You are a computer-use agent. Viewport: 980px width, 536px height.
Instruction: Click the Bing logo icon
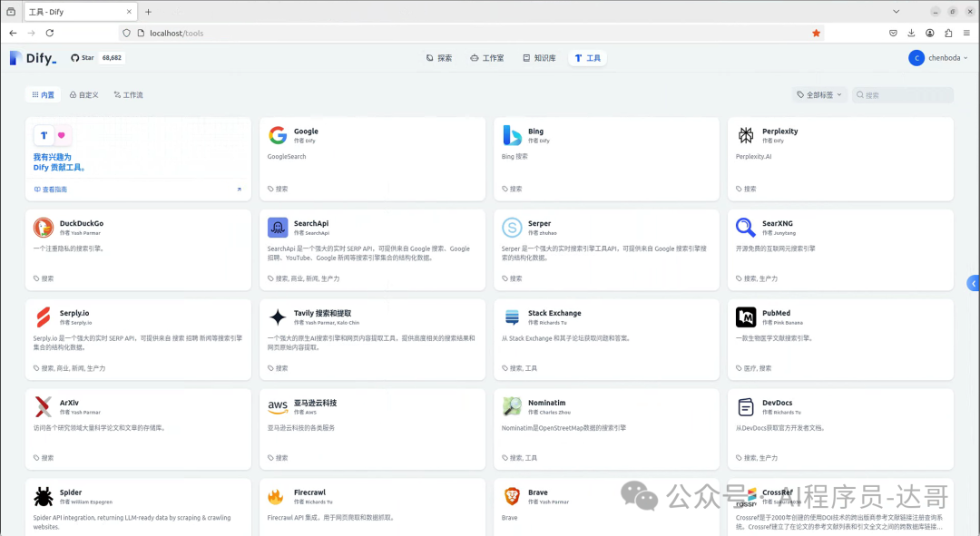[512, 135]
